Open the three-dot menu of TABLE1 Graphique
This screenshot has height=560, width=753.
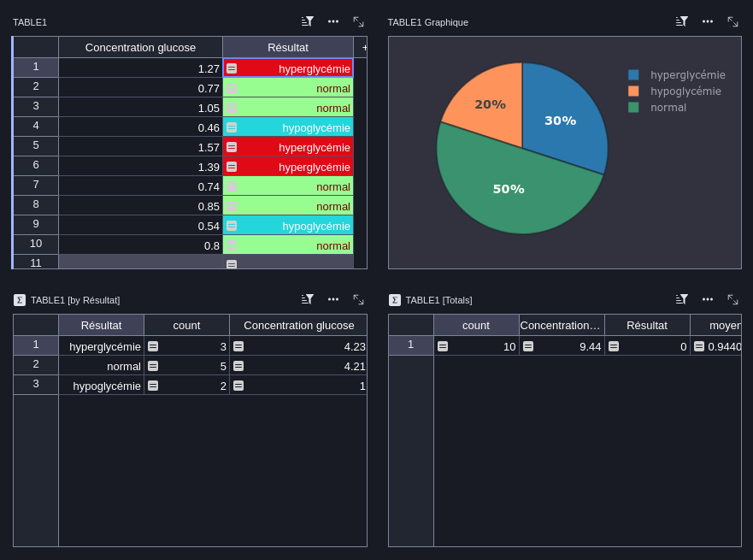pyautogui.click(x=708, y=21)
